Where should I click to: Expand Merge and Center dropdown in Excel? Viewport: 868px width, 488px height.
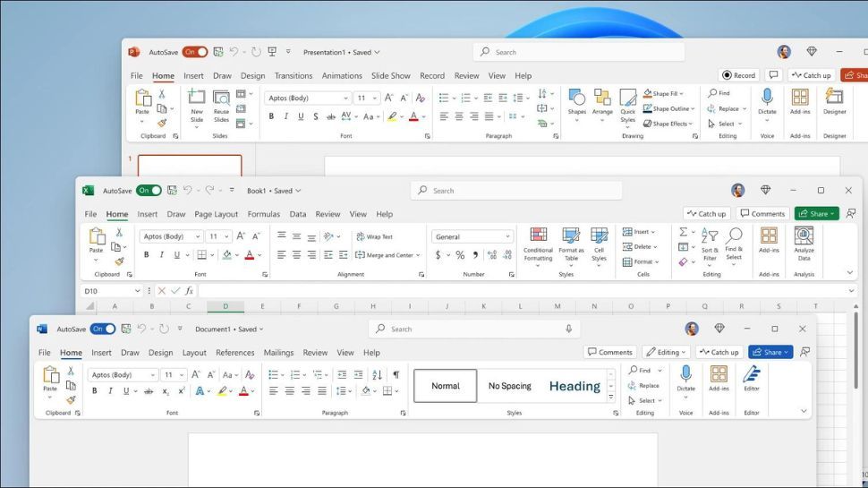pos(418,255)
